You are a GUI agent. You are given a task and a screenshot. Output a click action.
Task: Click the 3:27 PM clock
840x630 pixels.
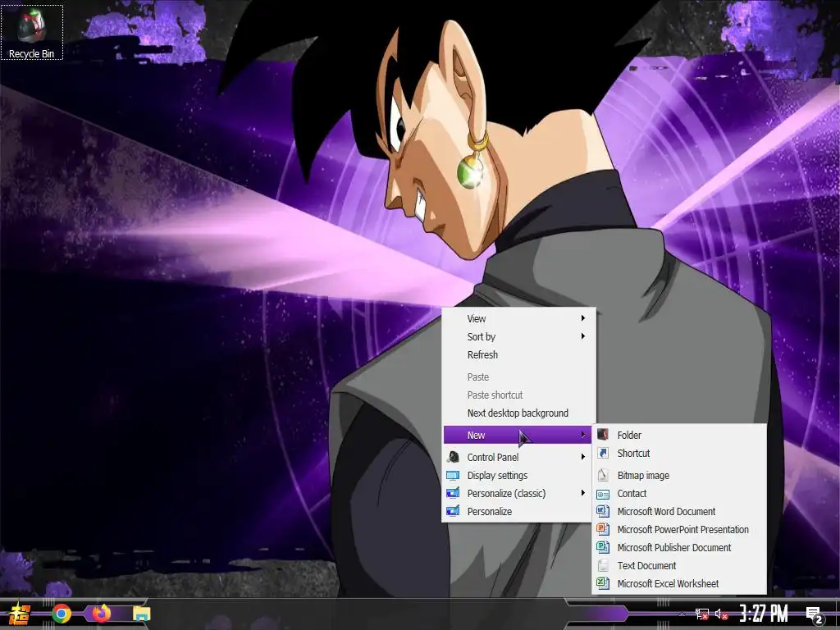tap(764, 614)
